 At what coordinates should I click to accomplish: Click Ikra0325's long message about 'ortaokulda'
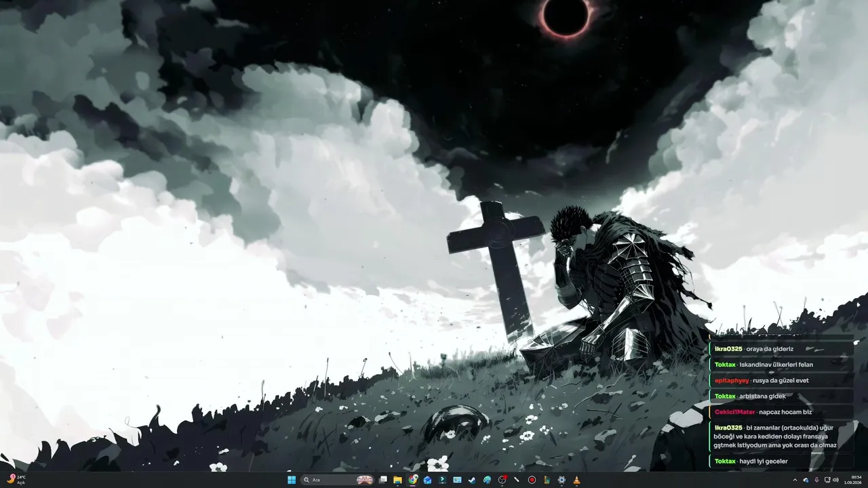[x=781, y=436]
